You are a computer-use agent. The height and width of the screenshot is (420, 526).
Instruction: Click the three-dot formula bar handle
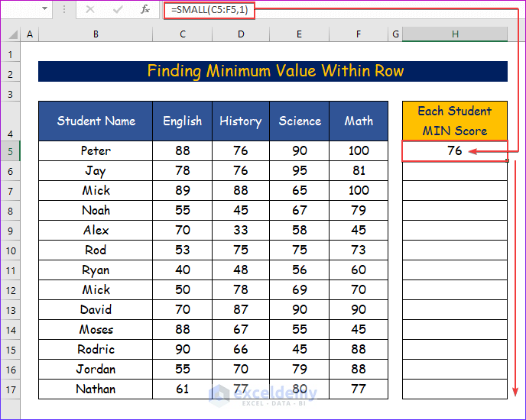pos(63,9)
